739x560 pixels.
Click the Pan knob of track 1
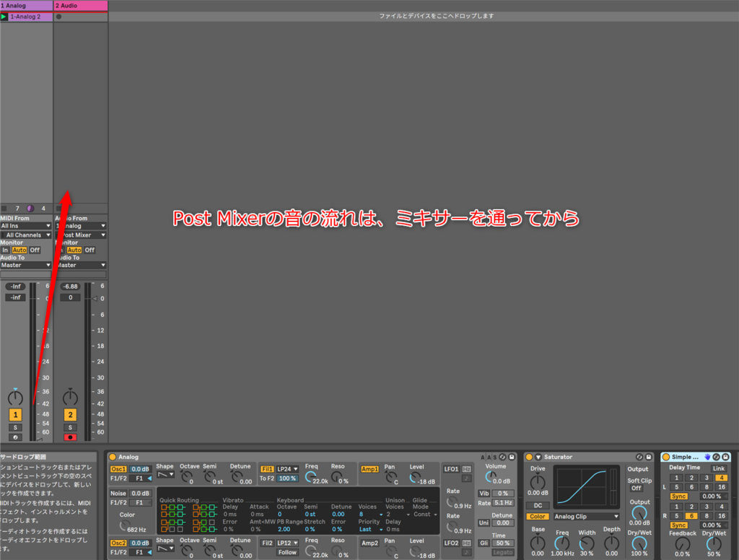pyautogui.click(x=15, y=398)
